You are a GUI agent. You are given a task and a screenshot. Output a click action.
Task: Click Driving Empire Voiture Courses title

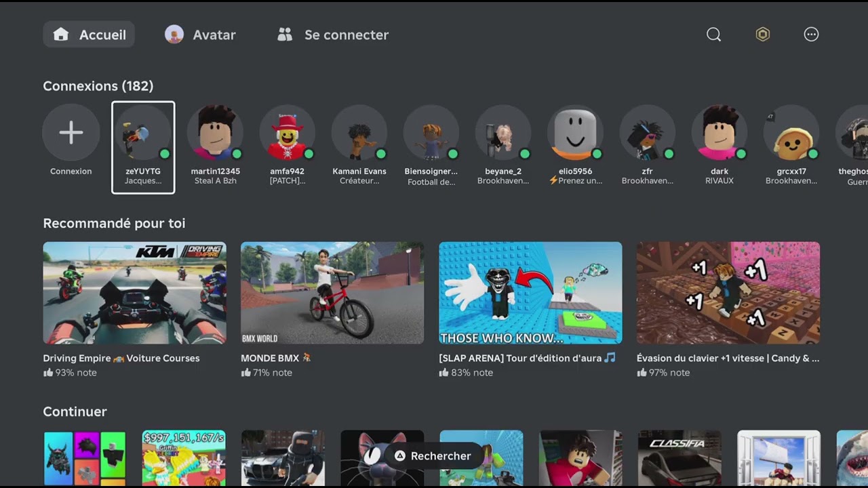[x=121, y=358]
